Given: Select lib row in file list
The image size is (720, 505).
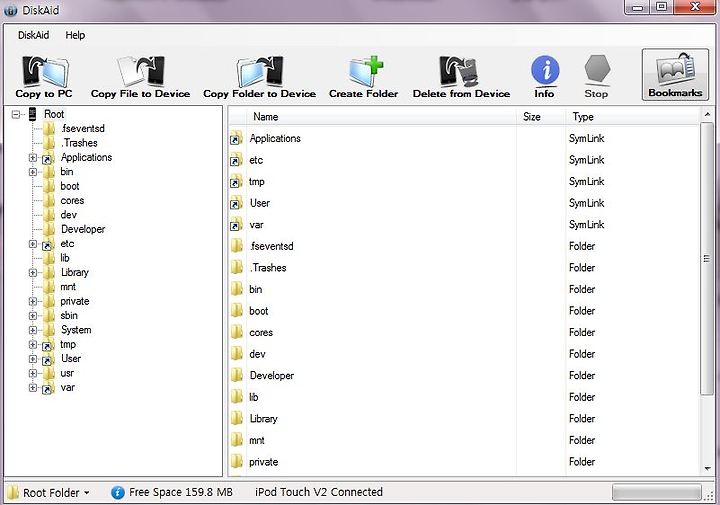Looking at the screenshot, I should pos(463,397).
